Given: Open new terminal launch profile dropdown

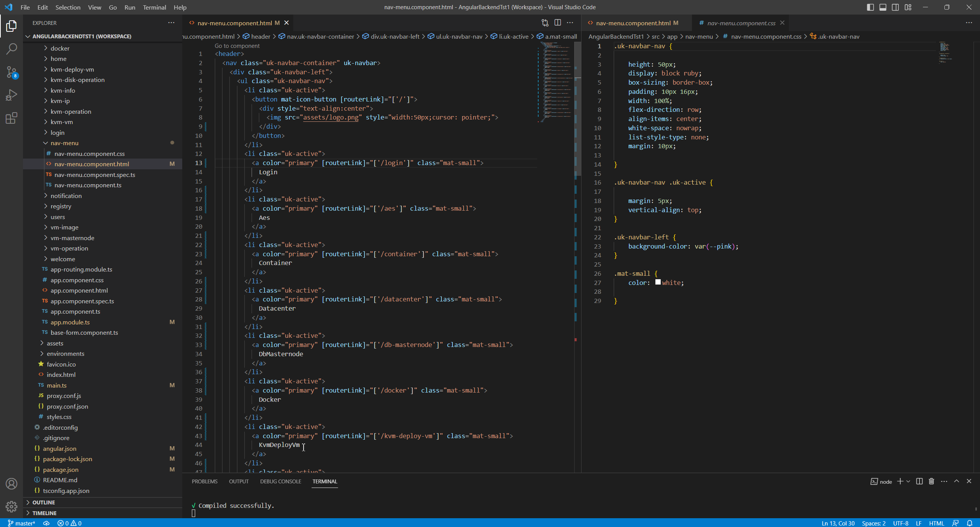Looking at the screenshot, I should pos(908,481).
